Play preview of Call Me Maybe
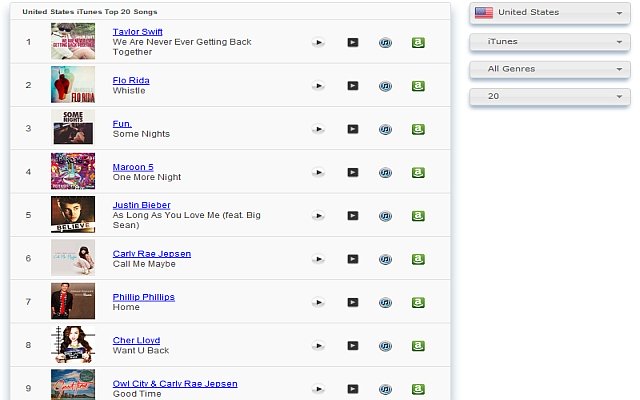 pos(318,259)
